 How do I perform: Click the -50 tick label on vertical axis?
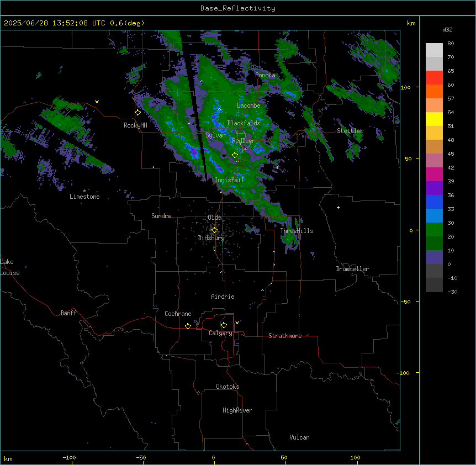tap(405, 302)
